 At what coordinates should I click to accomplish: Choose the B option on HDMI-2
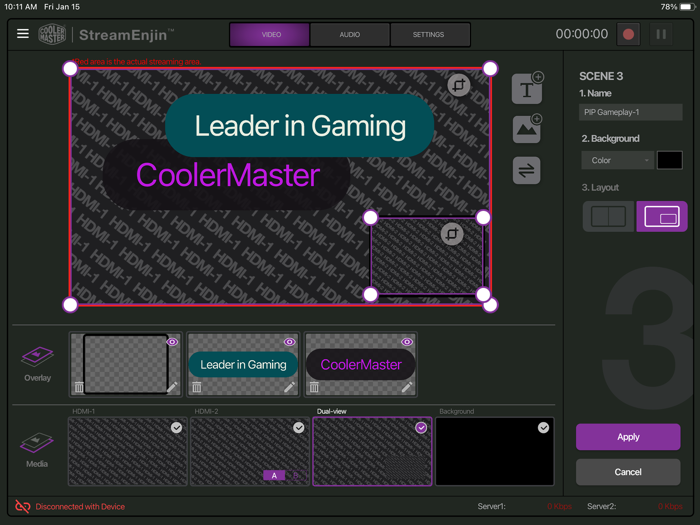296,475
